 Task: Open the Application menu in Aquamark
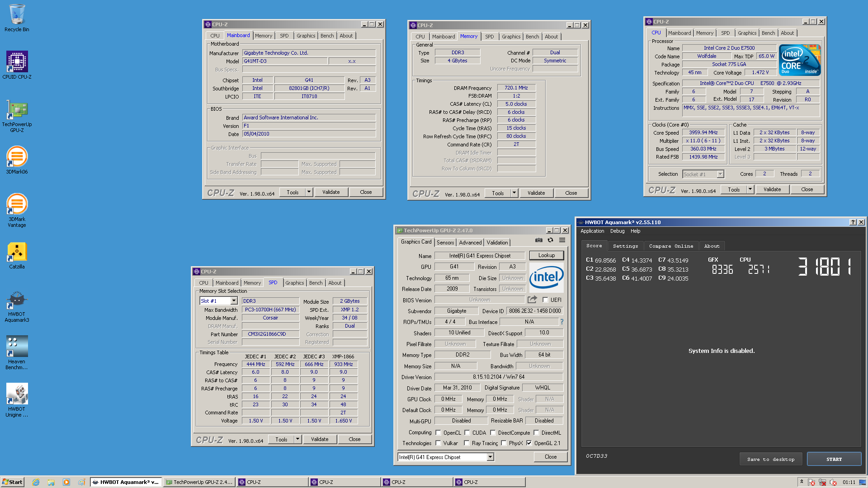[592, 231]
